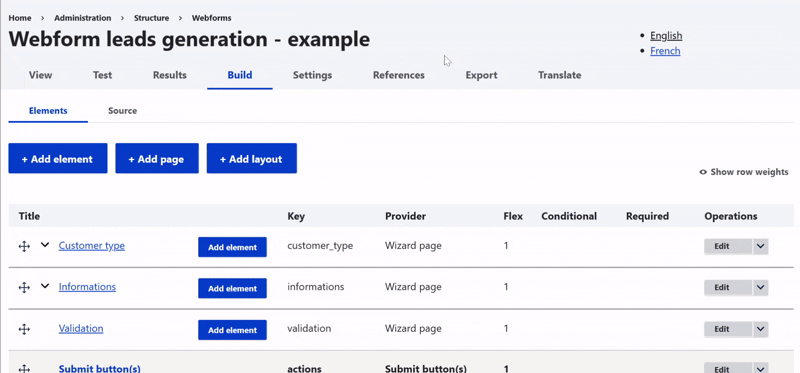800x373 pixels.
Task: Click the + Add layout button
Action: [x=252, y=159]
